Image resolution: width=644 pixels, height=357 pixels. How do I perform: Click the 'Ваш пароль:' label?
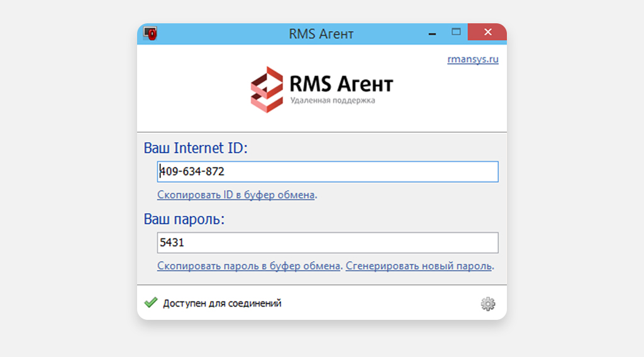pyautogui.click(x=184, y=219)
